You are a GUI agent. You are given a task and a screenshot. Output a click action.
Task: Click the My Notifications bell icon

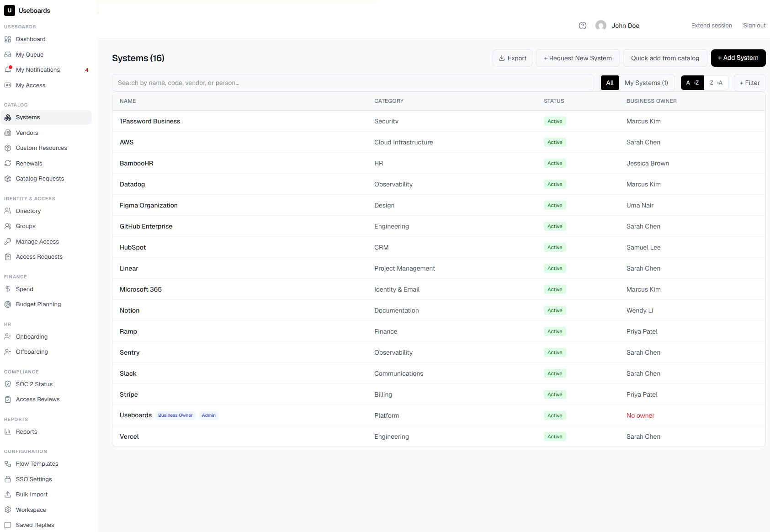point(8,70)
